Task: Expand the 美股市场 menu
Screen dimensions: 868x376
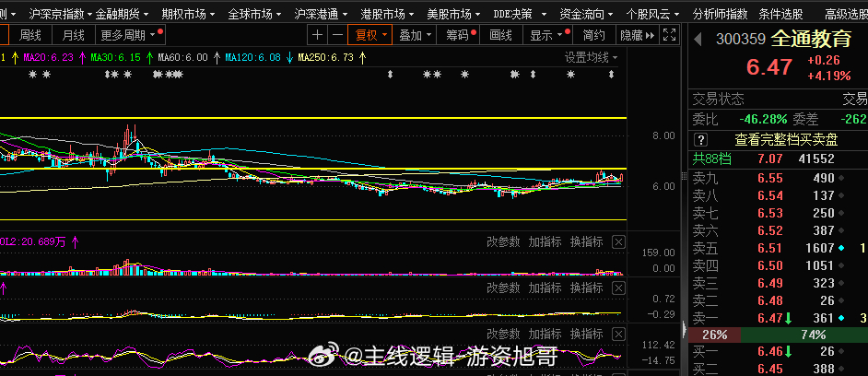Action: pyautogui.click(x=453, y=13)
